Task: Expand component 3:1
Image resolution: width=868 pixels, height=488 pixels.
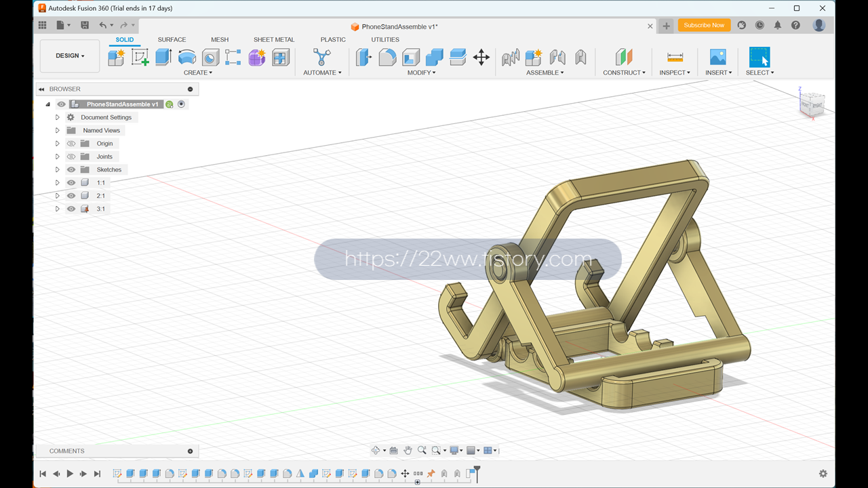Action: pos(58,209)
